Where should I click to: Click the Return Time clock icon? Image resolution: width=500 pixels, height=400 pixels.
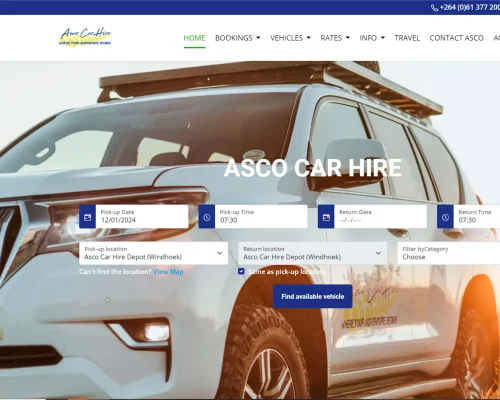point(445,217)
